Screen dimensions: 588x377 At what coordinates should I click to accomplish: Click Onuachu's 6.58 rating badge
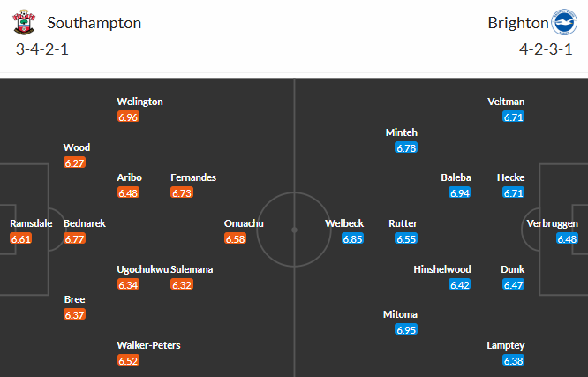[237, 238]
